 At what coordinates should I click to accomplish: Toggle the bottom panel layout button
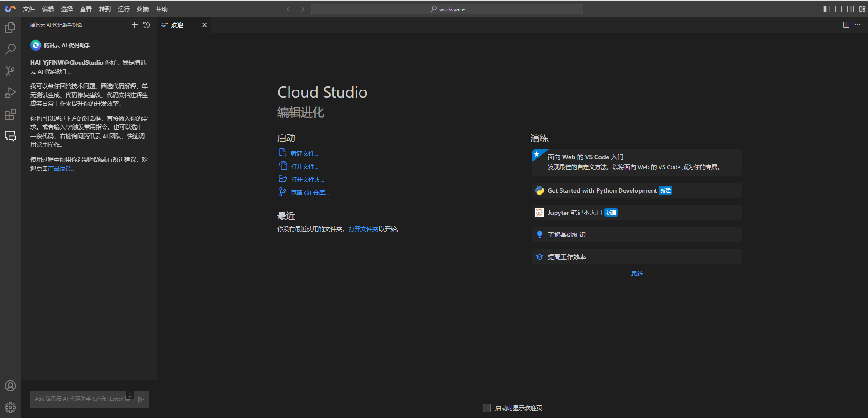coord(839,9)
